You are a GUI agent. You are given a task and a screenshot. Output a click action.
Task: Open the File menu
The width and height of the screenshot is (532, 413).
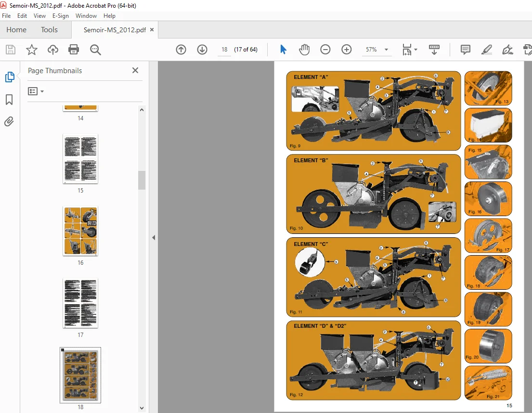pos(6,15)
